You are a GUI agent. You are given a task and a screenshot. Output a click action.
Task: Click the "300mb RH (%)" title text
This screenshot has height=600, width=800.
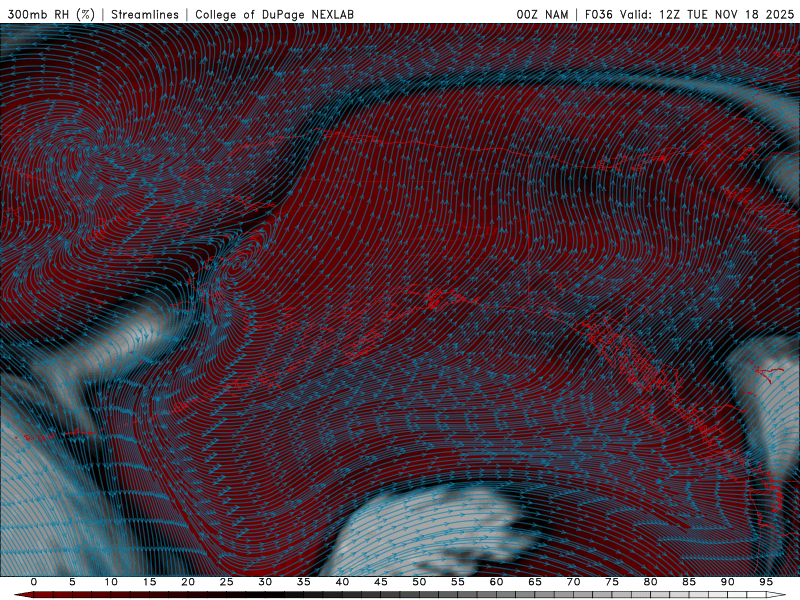click(51, 14)
